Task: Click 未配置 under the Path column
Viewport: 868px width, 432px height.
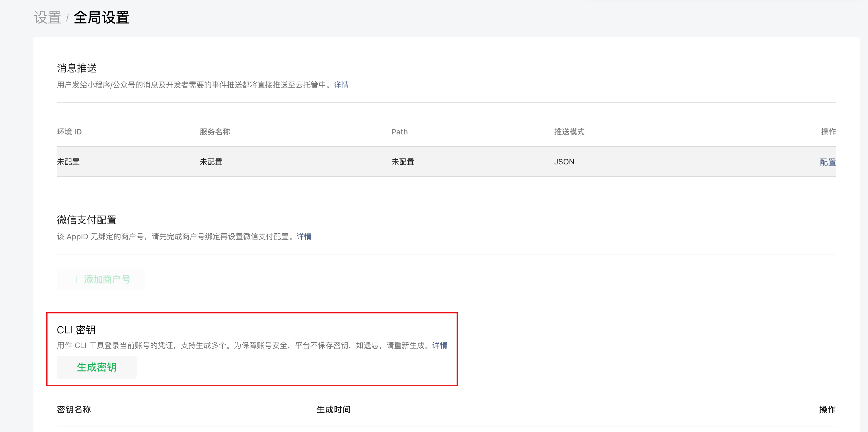Action: (402, 161)
